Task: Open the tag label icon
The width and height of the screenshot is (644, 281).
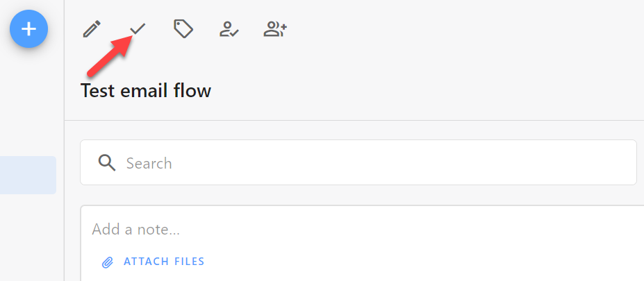Action: pos(183,29)
